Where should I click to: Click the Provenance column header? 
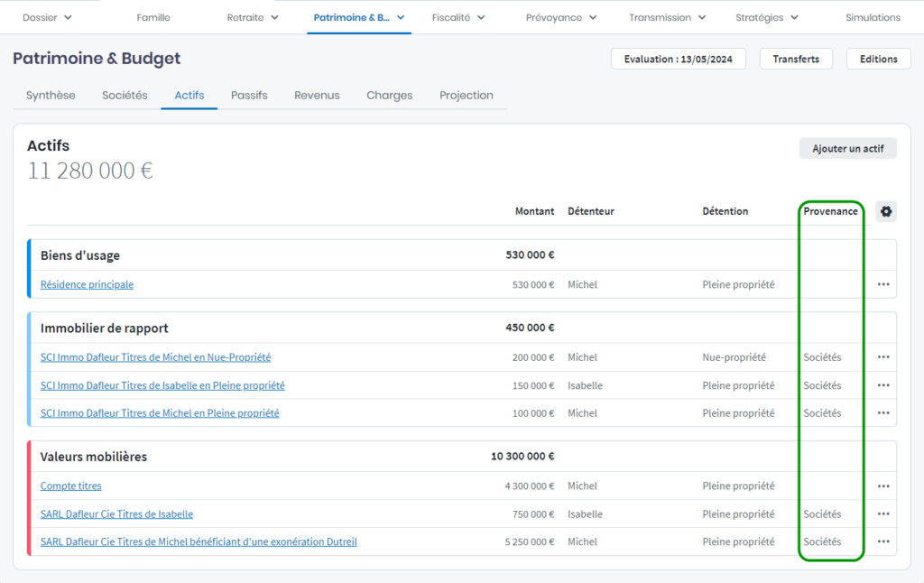coord(830,211)
